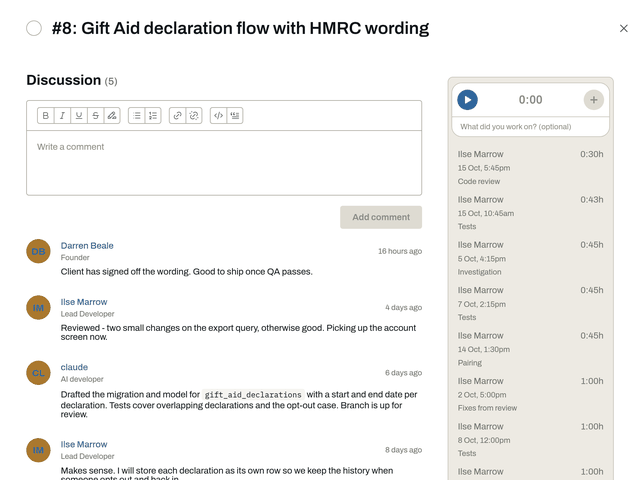
Task: Click the '8 days ago' comment timestamp
Action: [403, 450]
